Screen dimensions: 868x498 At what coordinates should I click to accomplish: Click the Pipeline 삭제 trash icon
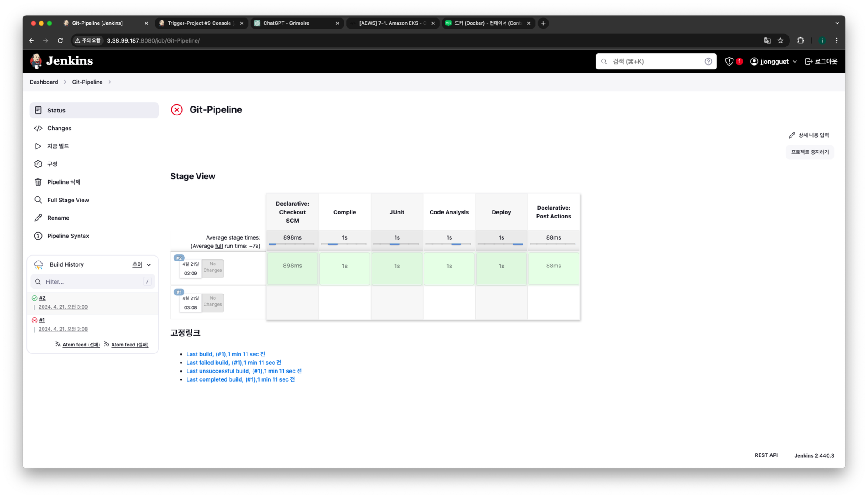click(38, 182)
